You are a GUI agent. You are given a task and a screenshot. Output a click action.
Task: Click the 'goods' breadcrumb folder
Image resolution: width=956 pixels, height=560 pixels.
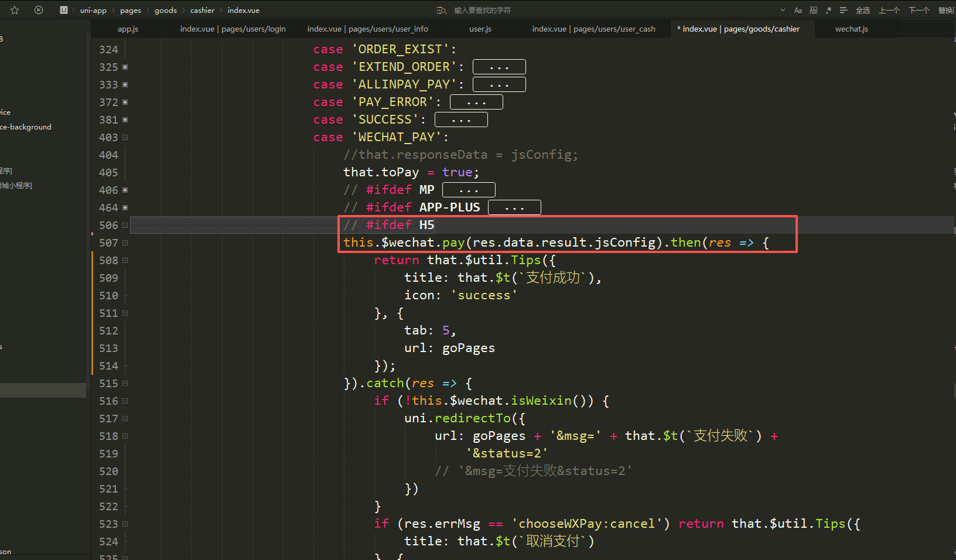click(165, 10)
